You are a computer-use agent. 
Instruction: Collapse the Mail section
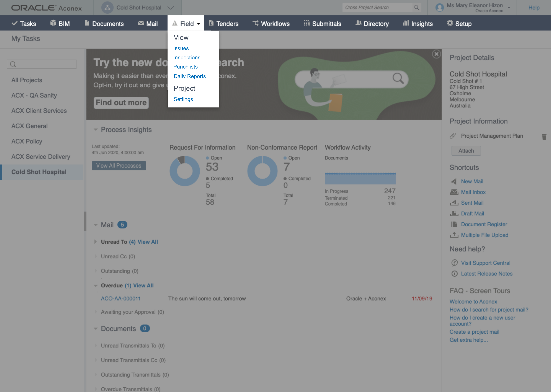[96, 225]
